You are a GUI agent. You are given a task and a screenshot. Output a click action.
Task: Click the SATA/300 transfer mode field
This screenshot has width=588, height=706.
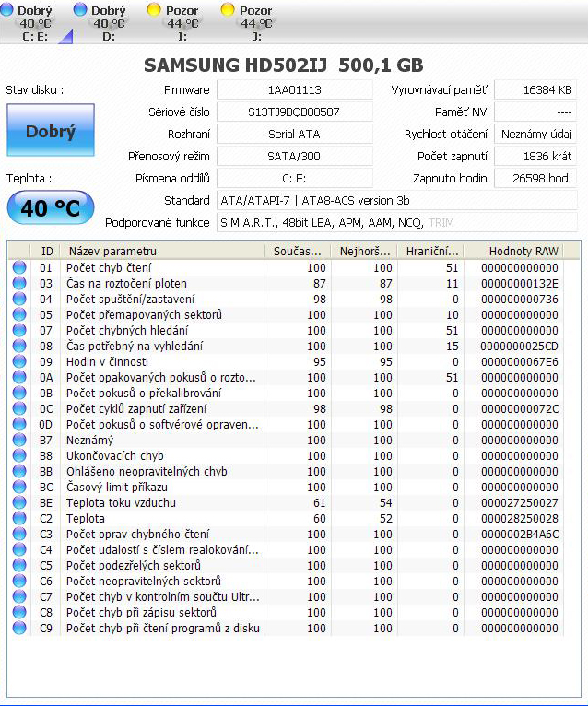[294, 157]
